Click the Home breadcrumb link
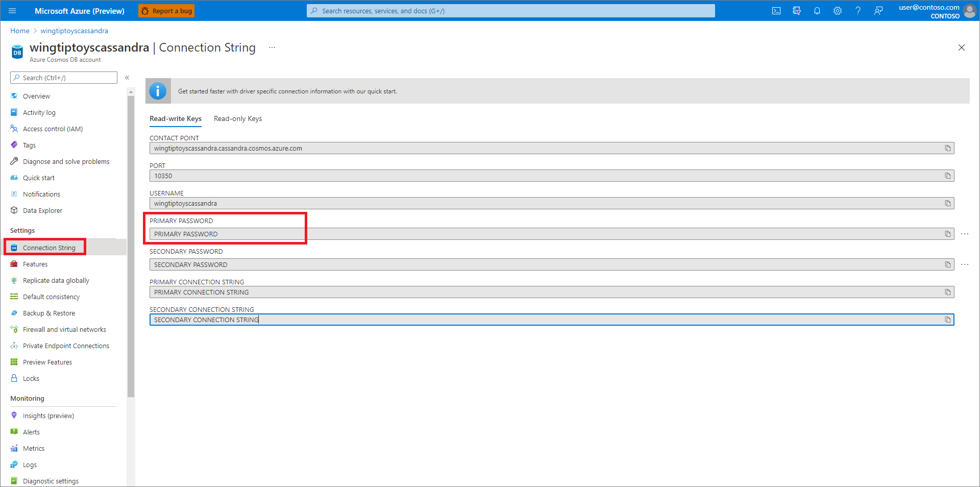 (x=19, y=31)
